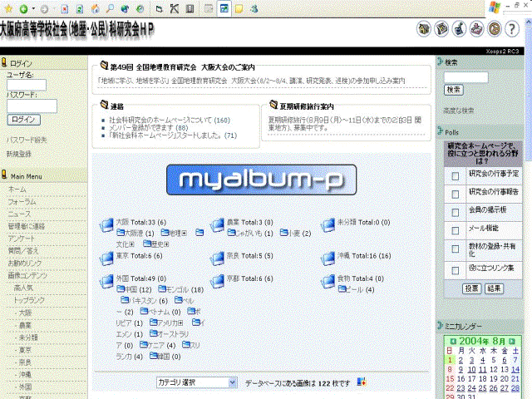The height and width of the screenshot is (399, 532).
Task: Click the album icon beside 大阪 Total:33
Action: pos(106,224)
